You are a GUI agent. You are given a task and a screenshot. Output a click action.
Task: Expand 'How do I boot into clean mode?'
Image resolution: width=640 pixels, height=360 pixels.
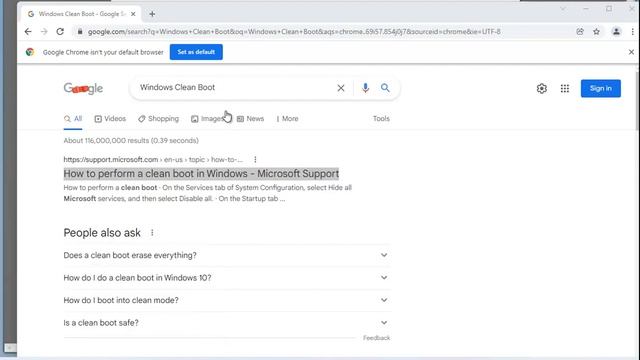click(227, 300)
